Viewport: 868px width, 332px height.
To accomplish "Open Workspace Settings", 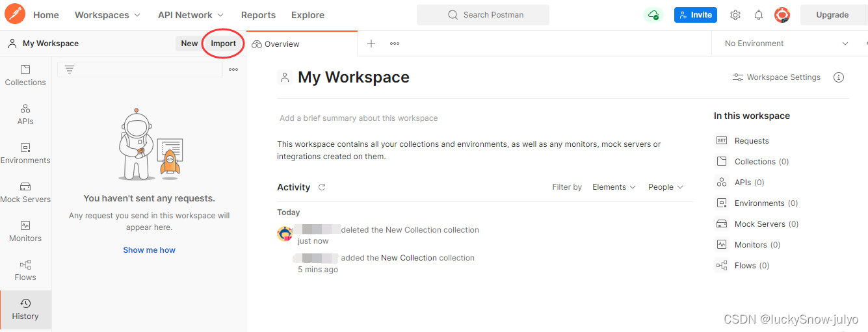I will coord(776,77).
